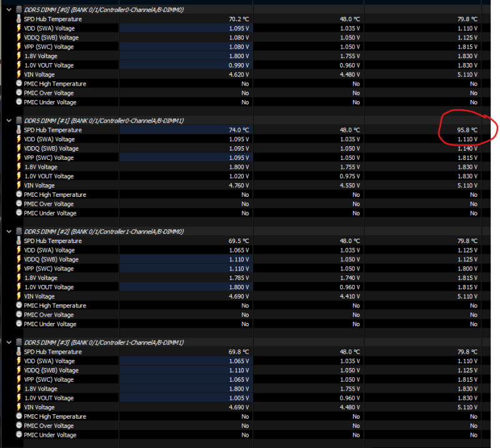Select DIMM [#1] SPD Hub Temperature row label
The height and width of the screenshot is (448, 500).
click(53, 130)
